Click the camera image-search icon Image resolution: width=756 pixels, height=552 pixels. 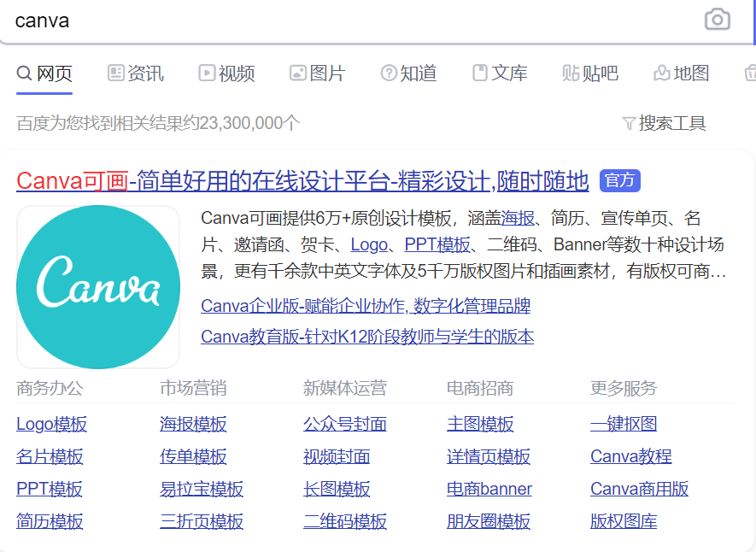point(718,20)
